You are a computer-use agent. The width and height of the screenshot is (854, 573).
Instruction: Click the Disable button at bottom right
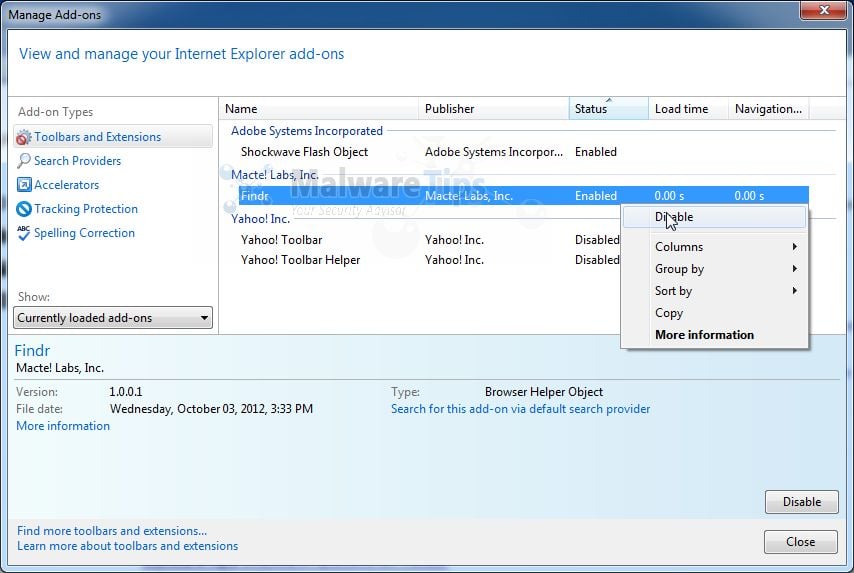point(802,502)
